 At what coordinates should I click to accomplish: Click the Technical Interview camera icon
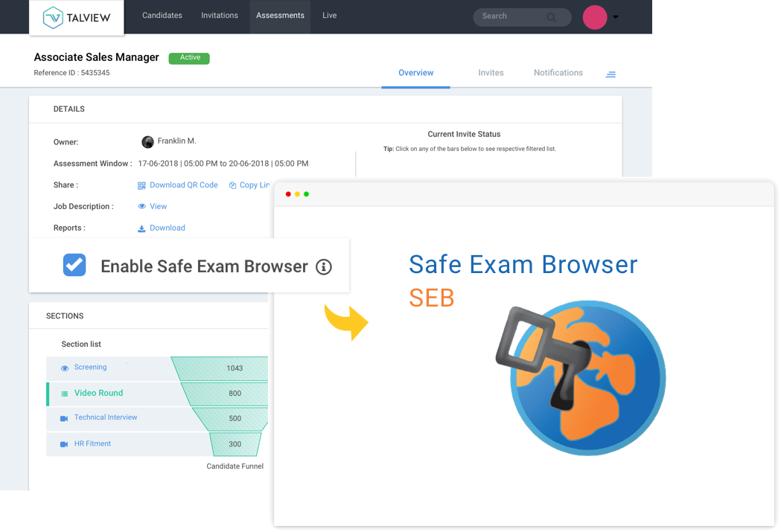(x=64, y=419)
